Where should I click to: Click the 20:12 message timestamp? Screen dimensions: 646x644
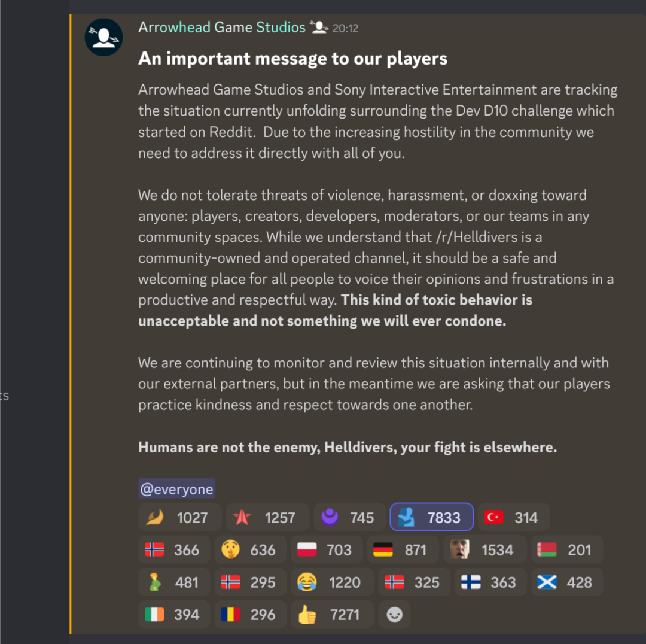click(x=345, y=28)
